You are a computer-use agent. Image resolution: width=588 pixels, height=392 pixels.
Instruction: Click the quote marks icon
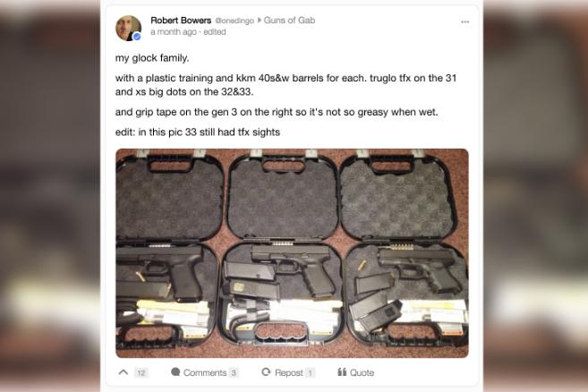tap(342, 371)
